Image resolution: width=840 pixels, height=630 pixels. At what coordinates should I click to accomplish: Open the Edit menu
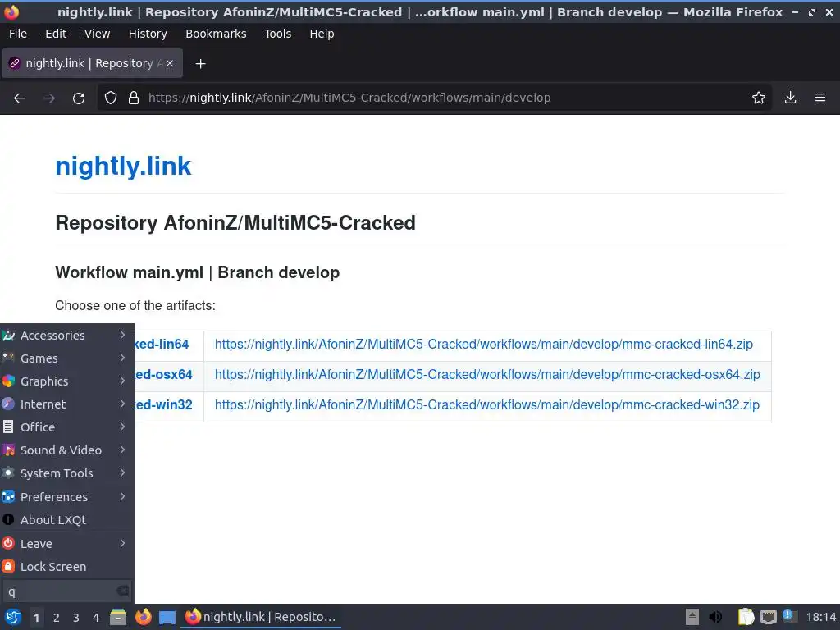[56, 34]
